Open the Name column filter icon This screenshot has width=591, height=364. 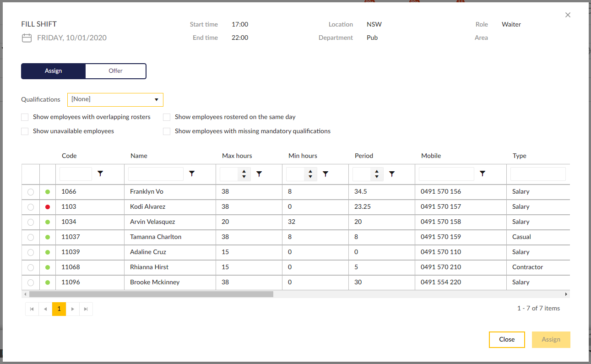[192, 174]
